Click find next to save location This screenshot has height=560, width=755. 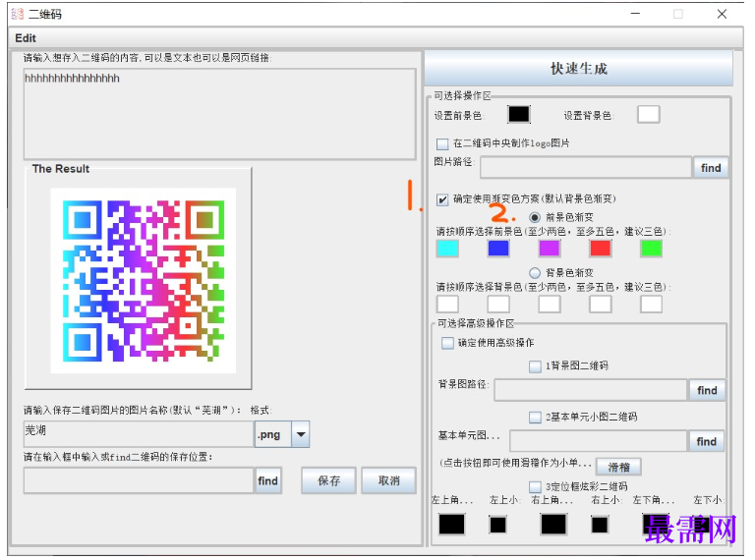point(267,480)
